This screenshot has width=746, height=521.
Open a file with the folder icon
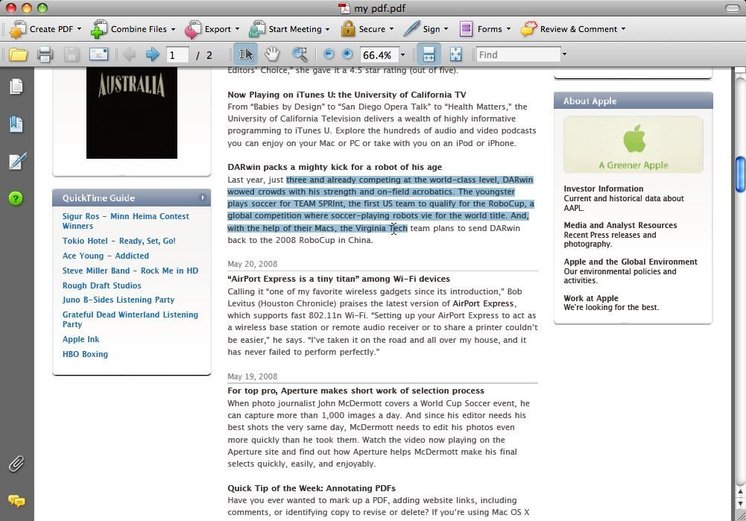(x=18, y=55)
